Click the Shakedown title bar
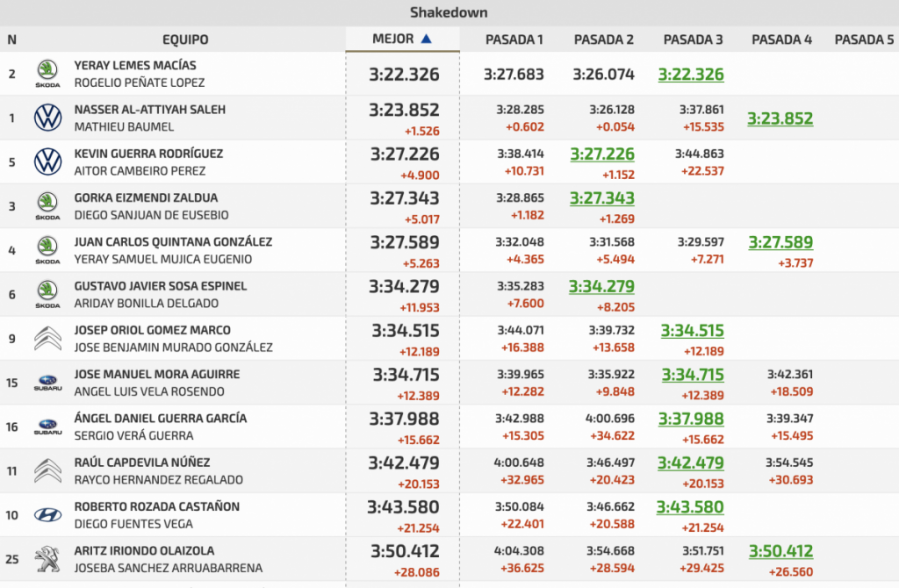Viewport: 899px width, 588px height. [449, 12]
